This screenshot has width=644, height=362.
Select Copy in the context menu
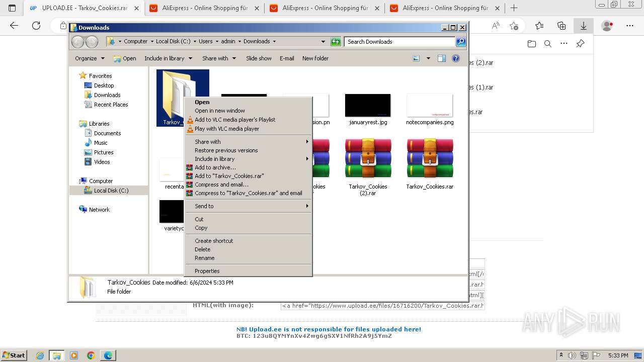click(x=249, y=228)
